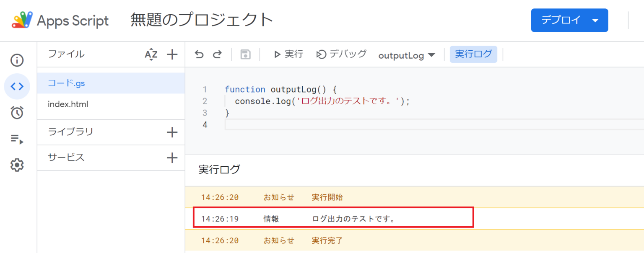
Task: Sort files alphabetically with the A-Z icon
Action: (x=151, y=54)
